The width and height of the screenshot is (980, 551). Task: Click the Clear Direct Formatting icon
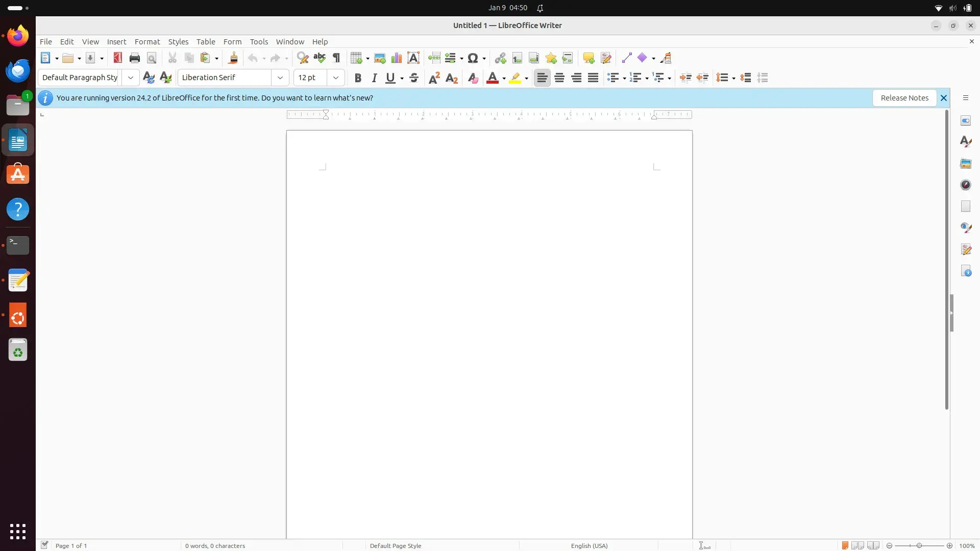[x=473, y=78]
